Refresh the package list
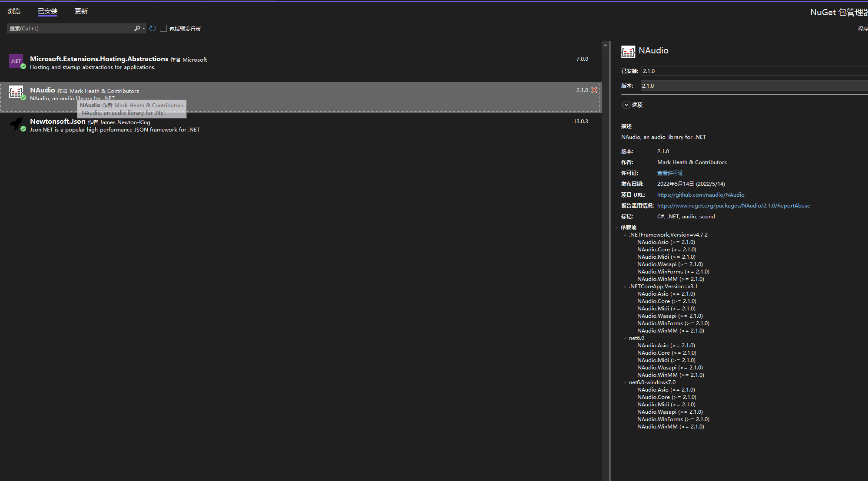 [x=152, y=29]
